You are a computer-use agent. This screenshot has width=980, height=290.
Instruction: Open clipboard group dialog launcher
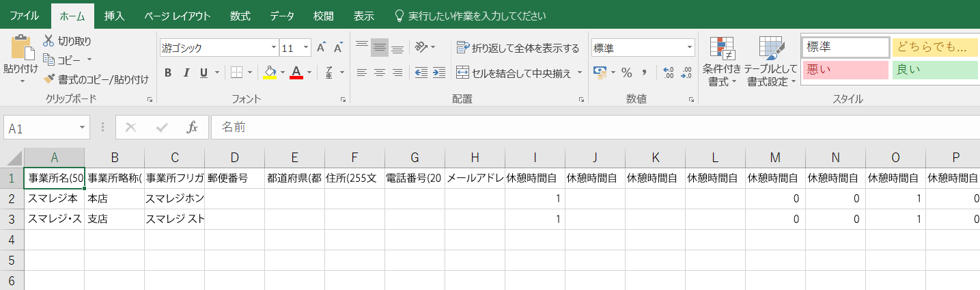[x=150, y=100]
